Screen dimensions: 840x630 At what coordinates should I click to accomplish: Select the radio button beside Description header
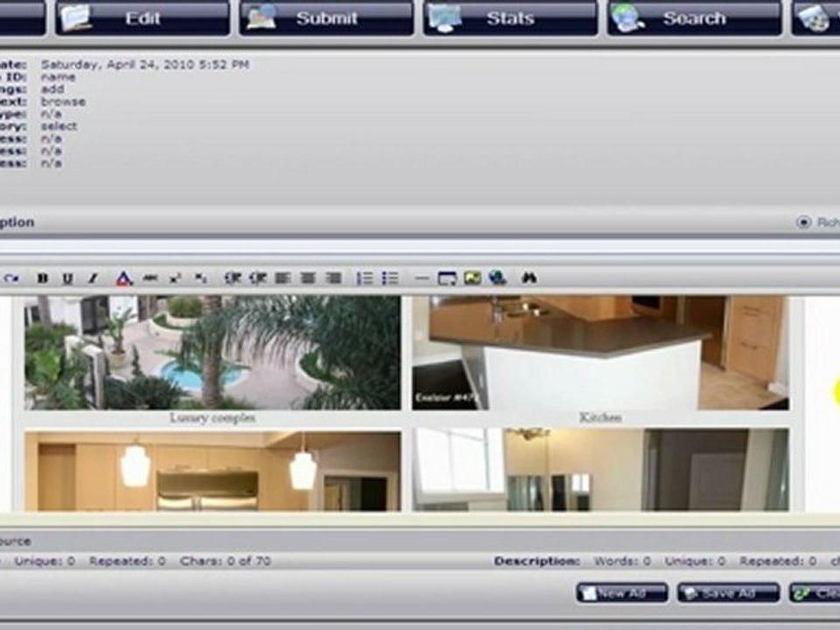click(x=803, y=221)
